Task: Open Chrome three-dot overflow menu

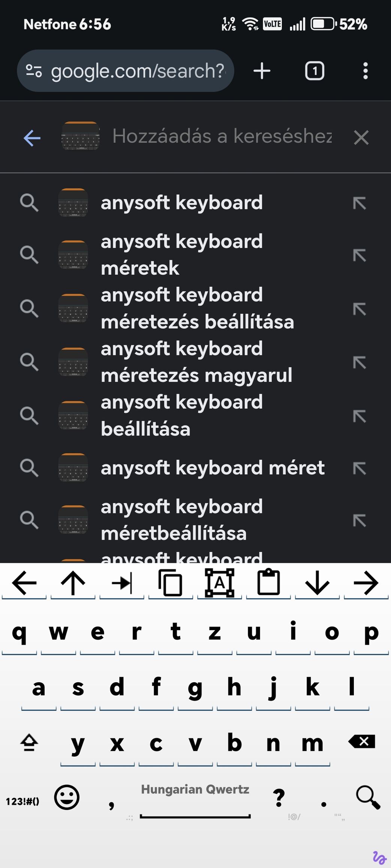Action: coord(365,71)
